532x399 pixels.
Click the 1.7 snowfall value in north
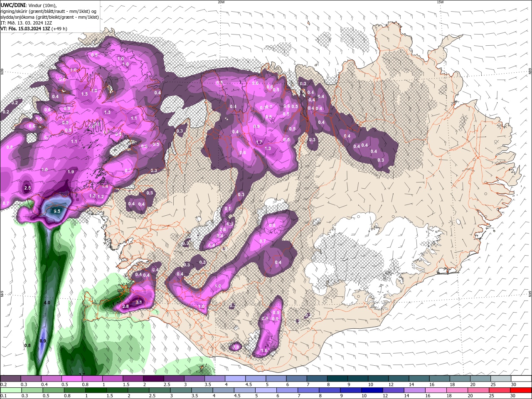click(x=259, y=143)
